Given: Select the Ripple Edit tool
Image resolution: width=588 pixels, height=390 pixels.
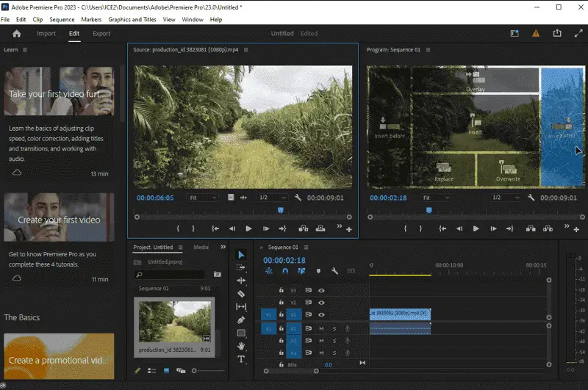Looking at the screenshot, I should [241, 281].
